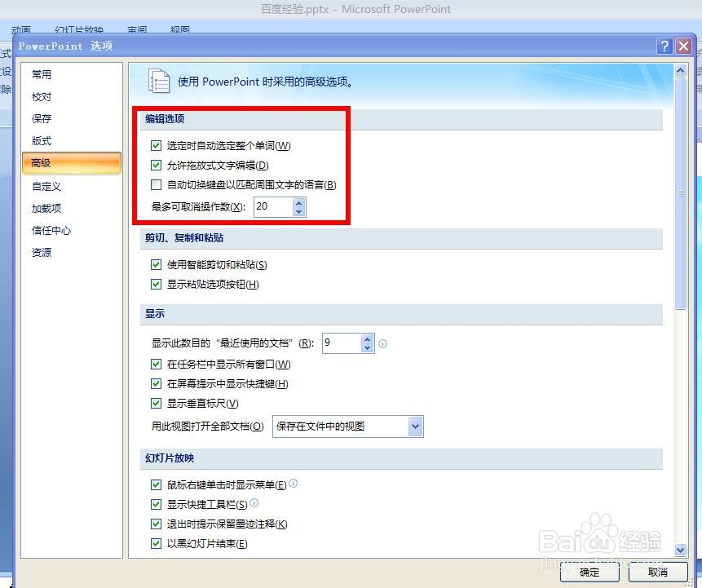
Task: Toggle 允许拖放式文字编辑 checkbox
Action: (x=156, y=166)
